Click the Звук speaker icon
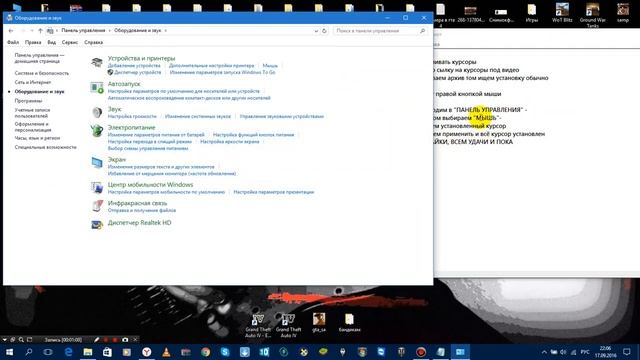Image resolution: width=640 pixels, height=360 pixels. point(97,112)
